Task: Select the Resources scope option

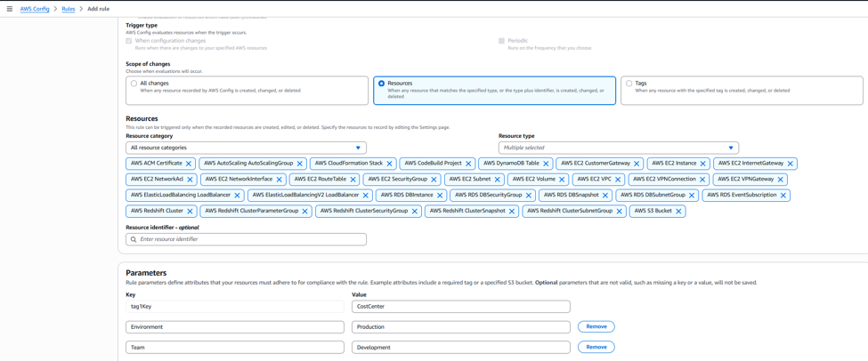Action: tap(381, 84)
